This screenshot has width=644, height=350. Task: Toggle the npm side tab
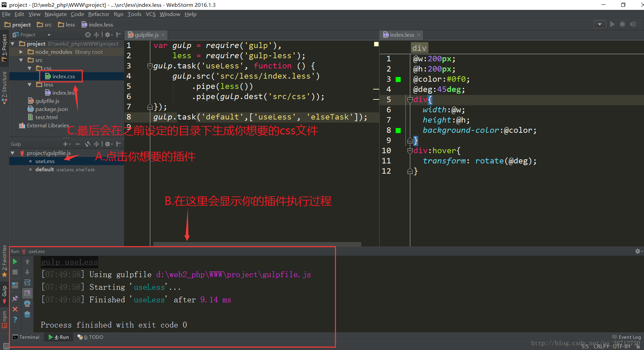(x=4, y=319)
